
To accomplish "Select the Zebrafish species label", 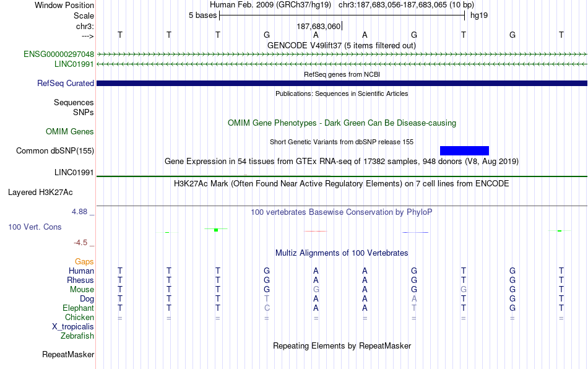I will [x=77, y=336].
